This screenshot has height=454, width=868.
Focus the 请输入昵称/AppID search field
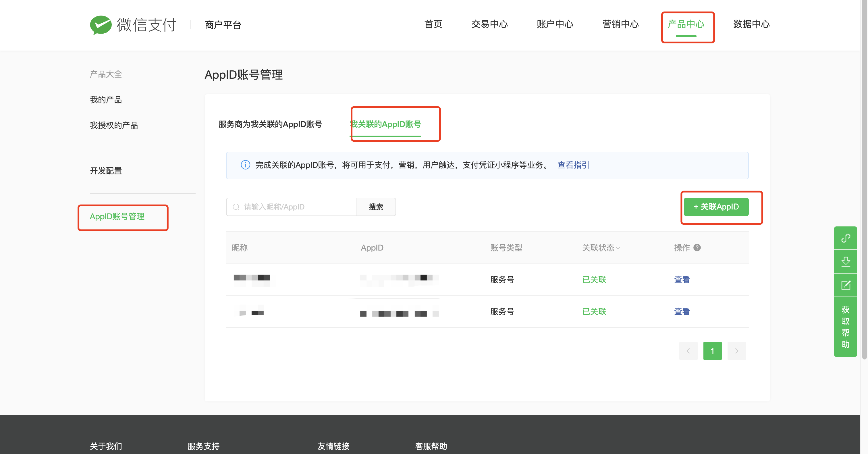(x=291, y=207)
